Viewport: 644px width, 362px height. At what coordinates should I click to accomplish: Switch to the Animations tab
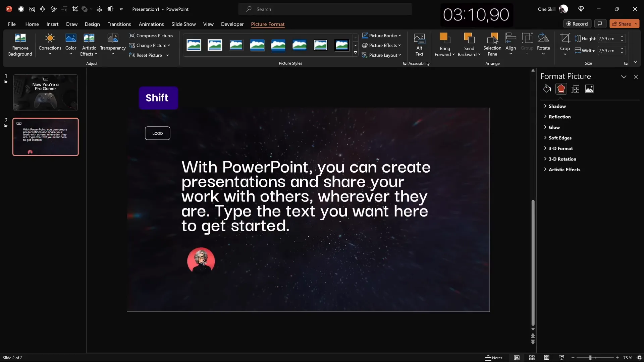click(x=151, y=24)
